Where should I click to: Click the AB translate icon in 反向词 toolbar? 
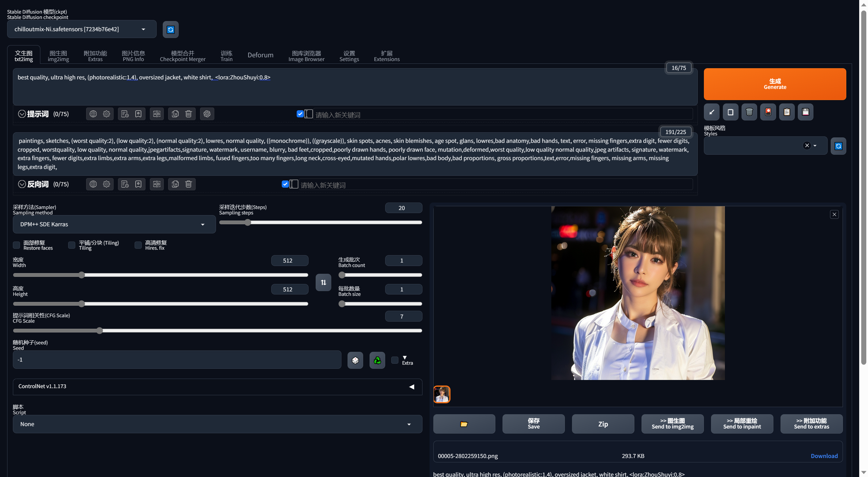157,184
